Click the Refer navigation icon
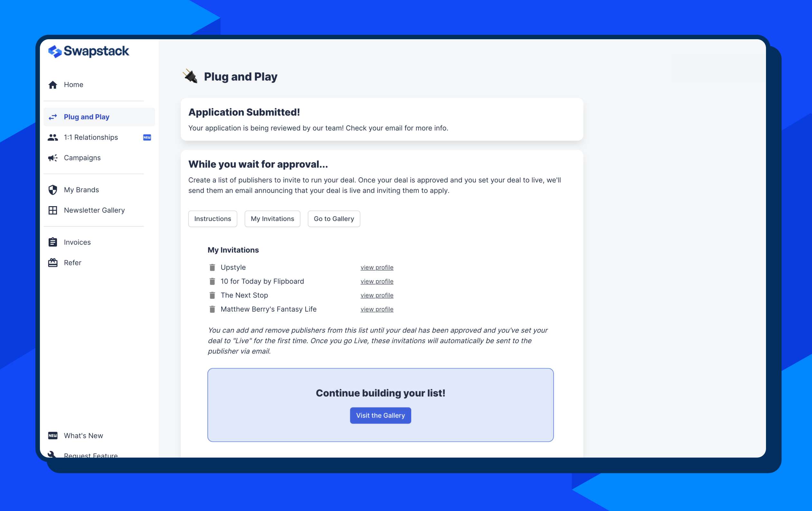The width and height of the screenshot is (812, 511). coord(53,262)
